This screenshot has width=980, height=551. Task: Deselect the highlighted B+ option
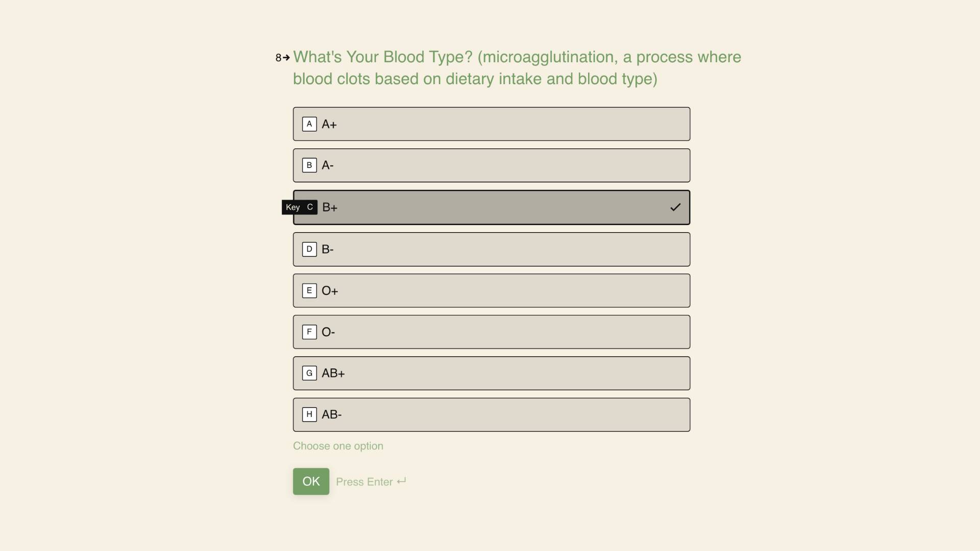[491, 207]
